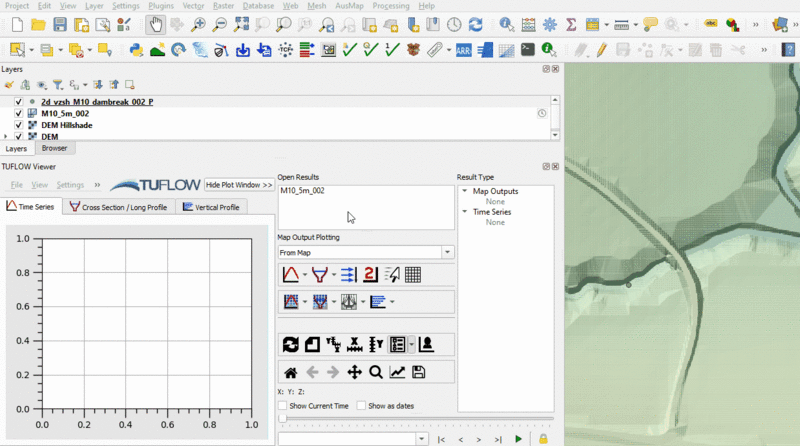Open the Raster menu

(223, 6)
